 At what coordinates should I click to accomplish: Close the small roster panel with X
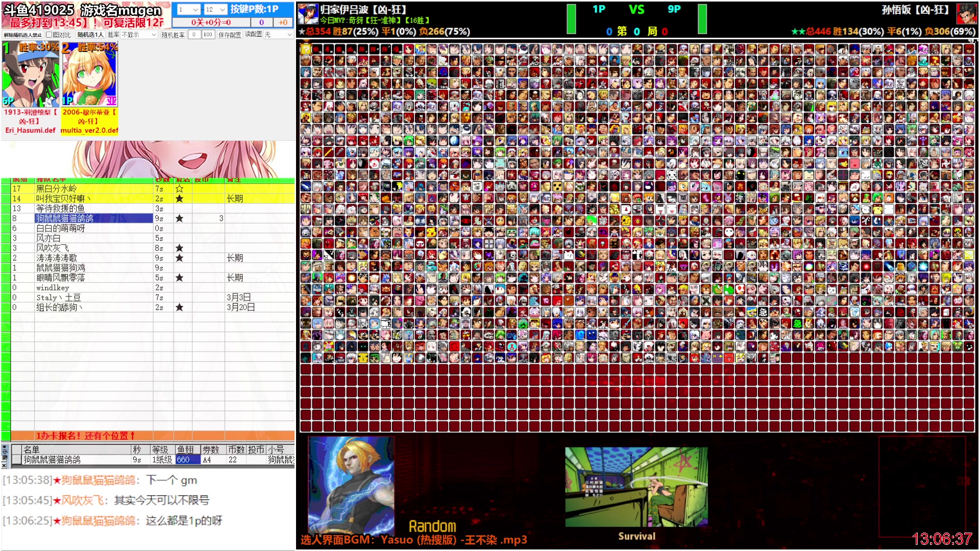(x=4, y=465)
